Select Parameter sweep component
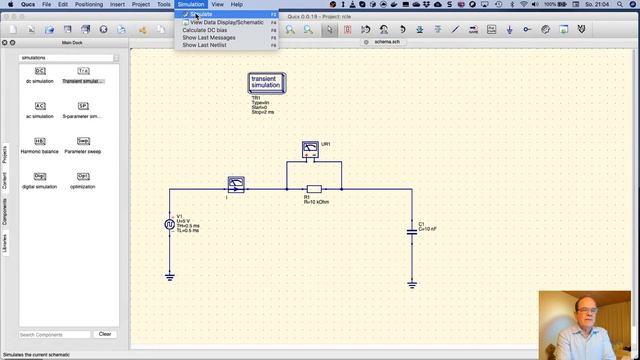Viewport: 640px width, 360px height. coord(83,146)
